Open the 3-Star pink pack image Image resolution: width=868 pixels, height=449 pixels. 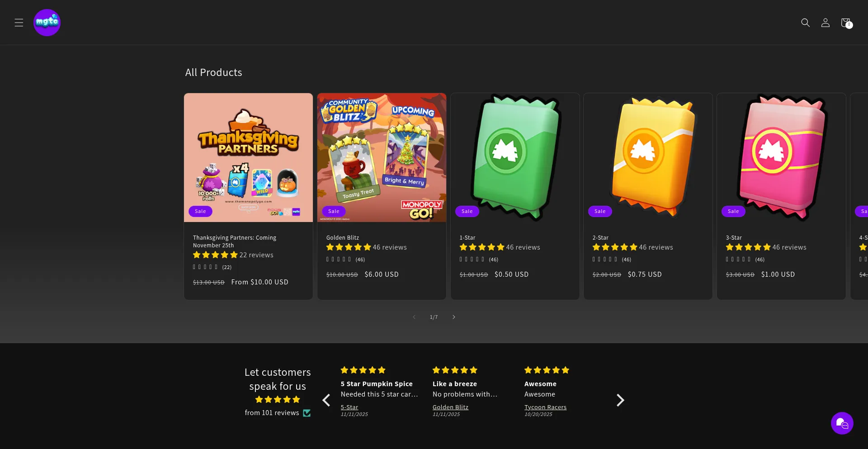pyautogui.click(x=781, y=157)
